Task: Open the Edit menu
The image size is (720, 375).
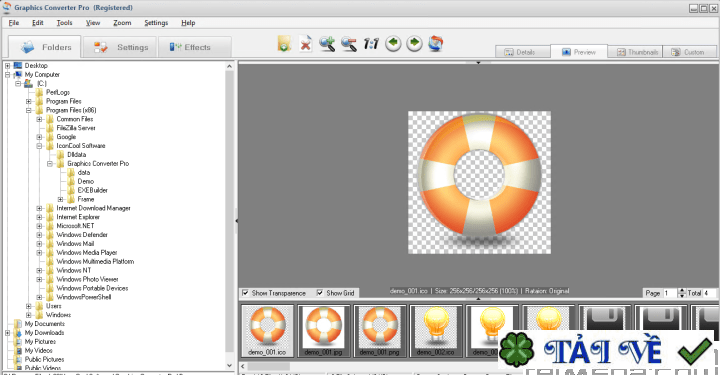Action: pyautogui.click(x=38, y=22)
